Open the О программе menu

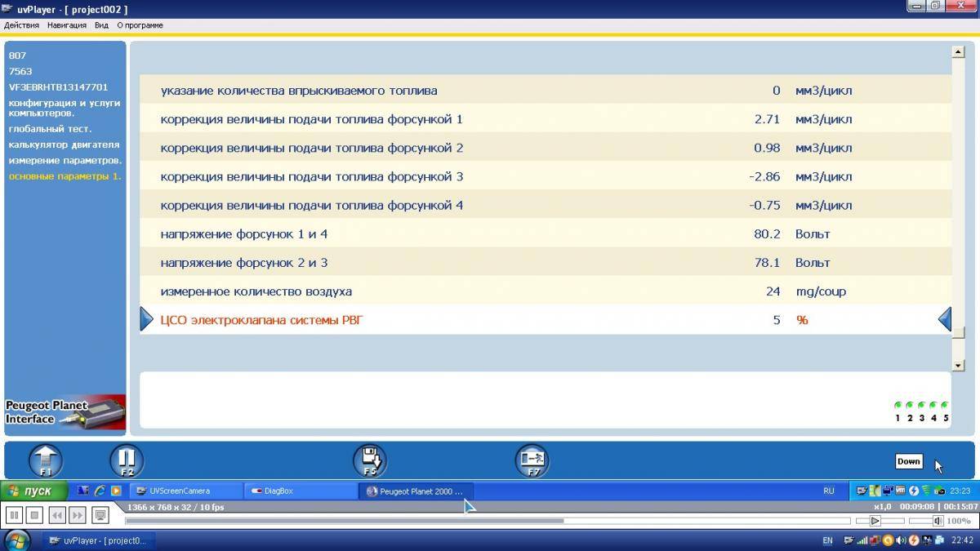coord(140,25)
